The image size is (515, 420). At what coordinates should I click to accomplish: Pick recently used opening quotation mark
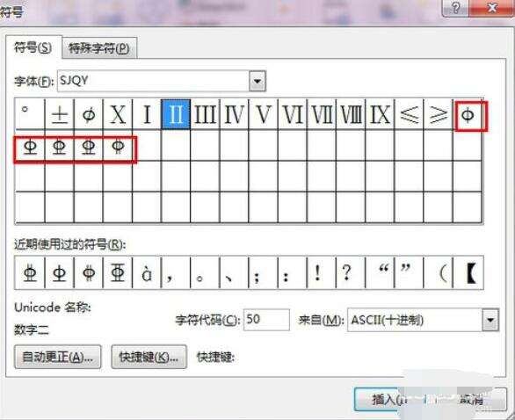tap(380, 273)
